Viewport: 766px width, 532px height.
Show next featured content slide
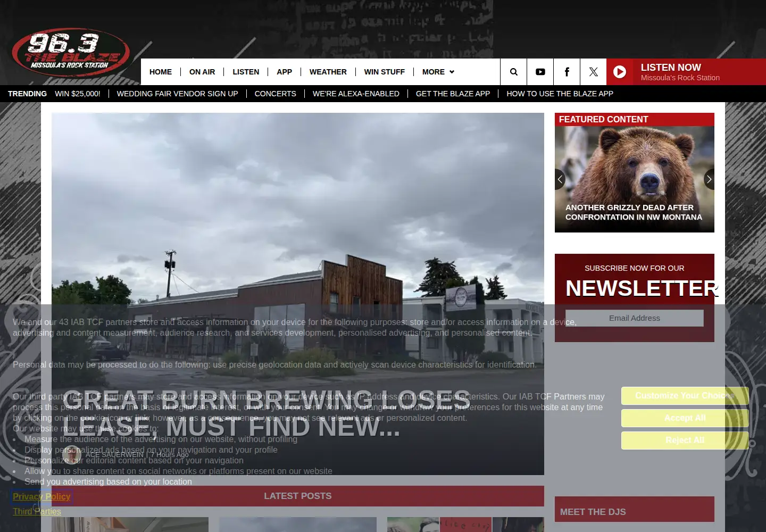click(x=709, y=179)
